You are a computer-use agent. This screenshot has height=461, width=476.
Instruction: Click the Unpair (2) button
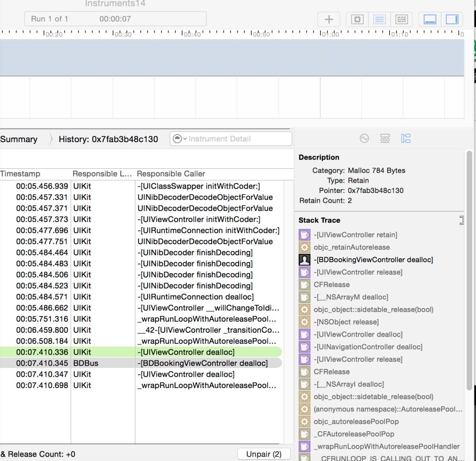coord(264,454)
